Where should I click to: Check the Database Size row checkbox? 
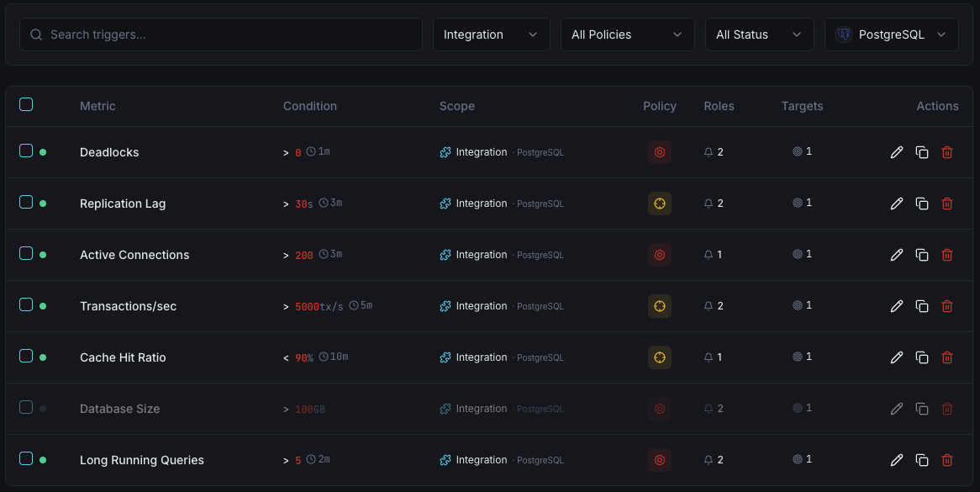click(26, 408)
